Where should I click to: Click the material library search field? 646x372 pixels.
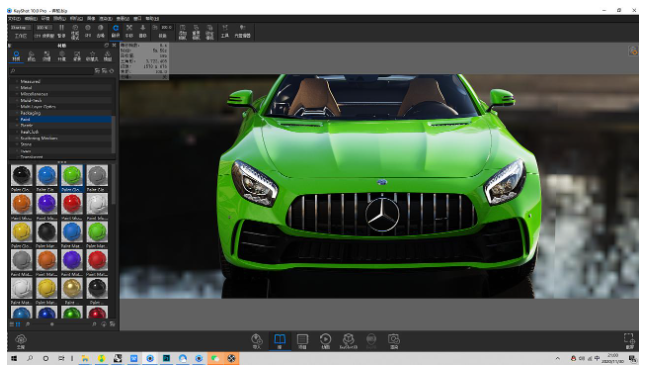pyautogui.click(x=51, y=71)
